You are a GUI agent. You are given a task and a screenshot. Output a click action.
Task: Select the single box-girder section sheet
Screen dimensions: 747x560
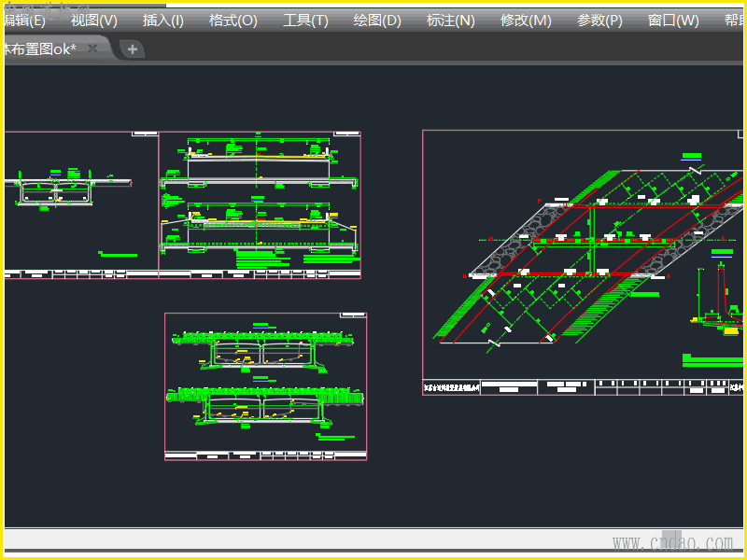81,205
